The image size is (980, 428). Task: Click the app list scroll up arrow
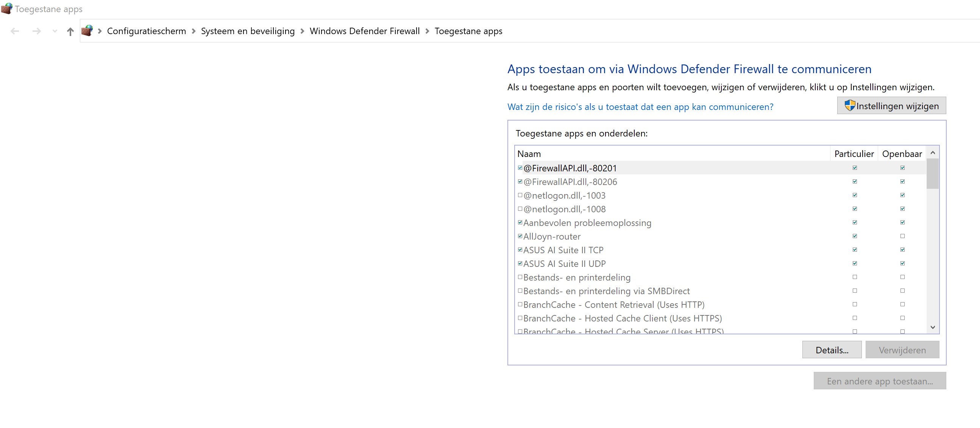click(932, 153)
